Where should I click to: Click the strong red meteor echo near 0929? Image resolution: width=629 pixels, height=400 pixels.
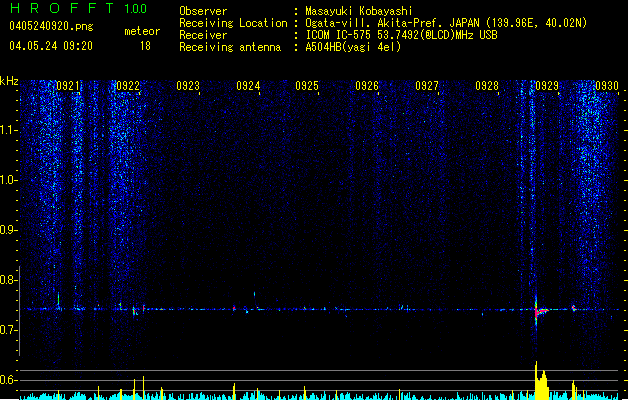click(x=540, y=311)
